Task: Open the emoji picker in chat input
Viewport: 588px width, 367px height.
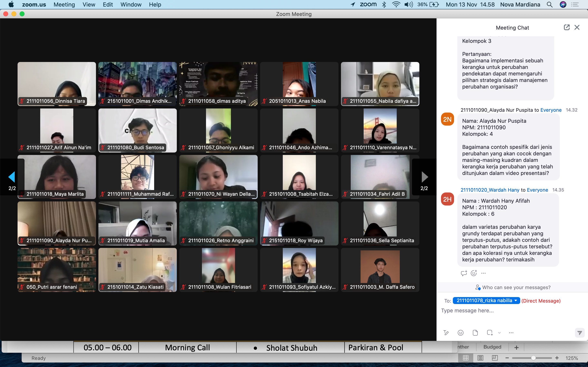Action: coord(460,333)
